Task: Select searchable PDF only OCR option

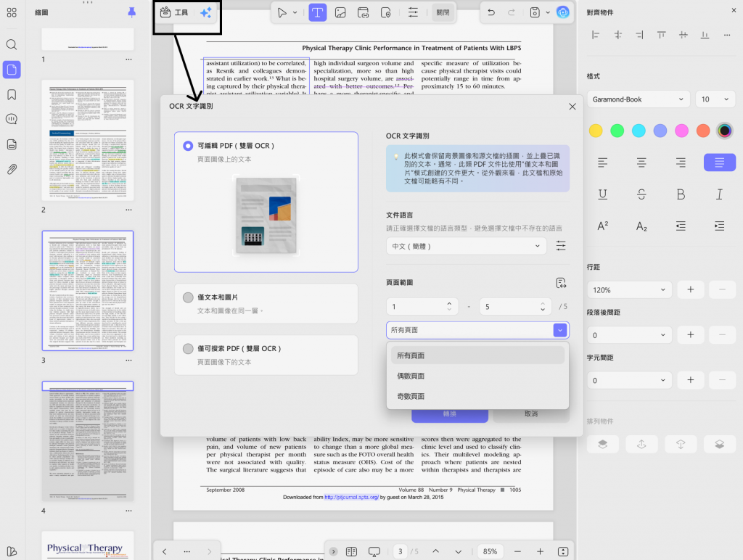Action: point(266,355)
